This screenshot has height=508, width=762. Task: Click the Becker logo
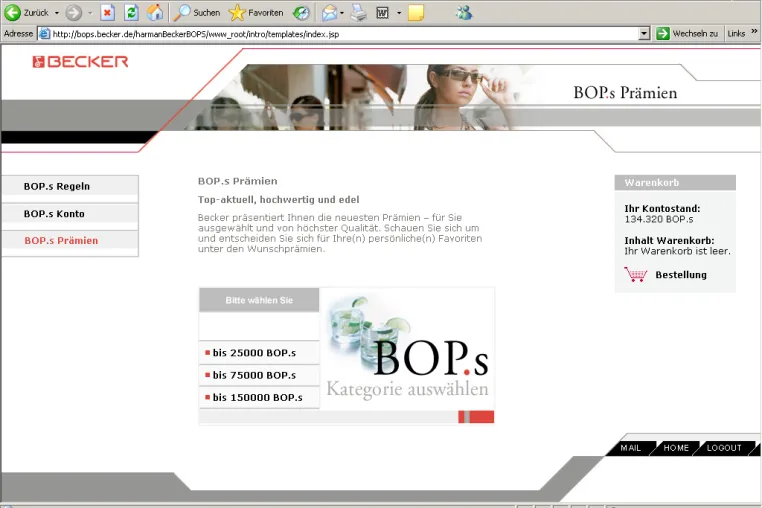point(80,62)
